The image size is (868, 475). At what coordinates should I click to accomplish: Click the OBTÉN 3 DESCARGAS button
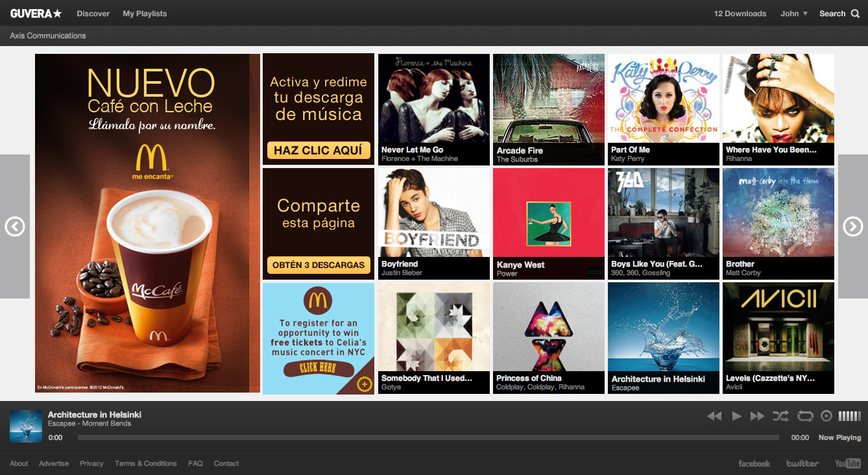click(x=318, y=265)
